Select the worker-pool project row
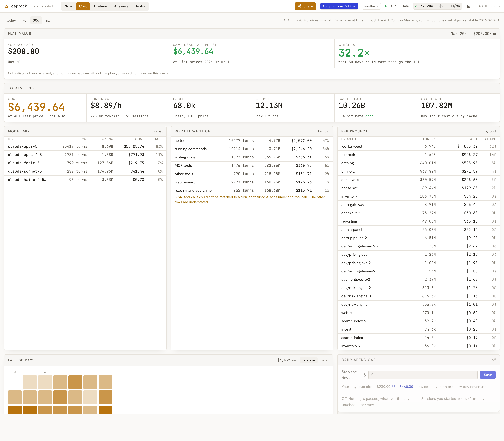The image size is (504, 441). point(418,146)
